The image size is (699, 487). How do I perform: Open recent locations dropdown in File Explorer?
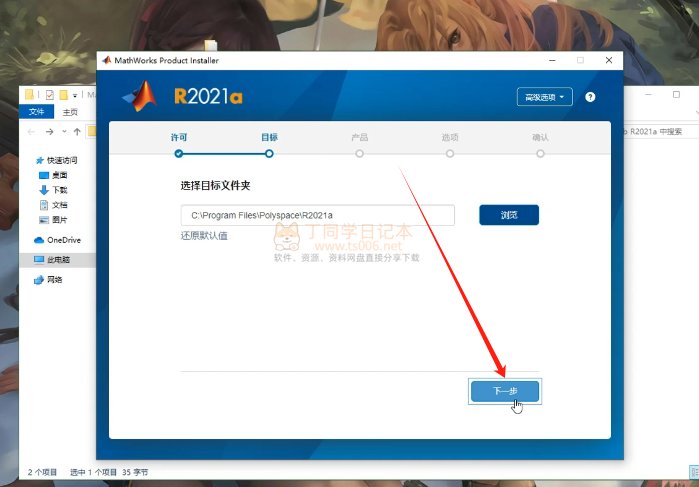(x=64, y=132)
